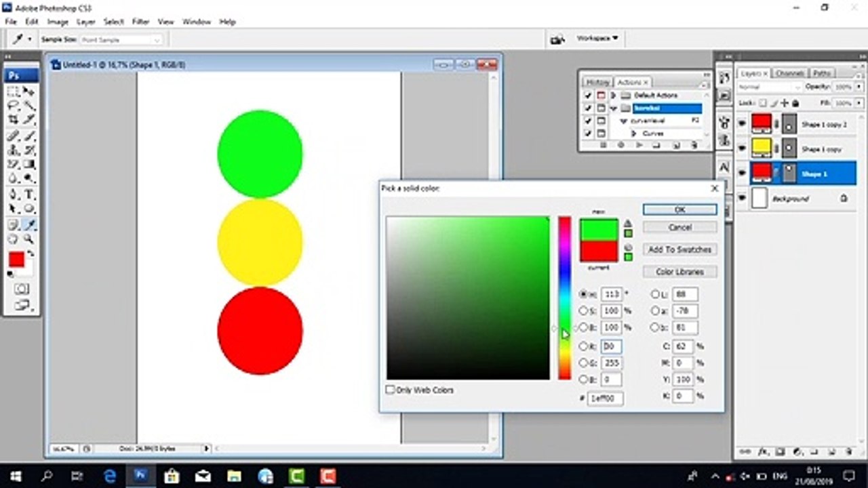Image resolution: width=868 pixels, height=488 pixels.
Task: Select the Clone Stamp tool
Action: coord(14,150)
